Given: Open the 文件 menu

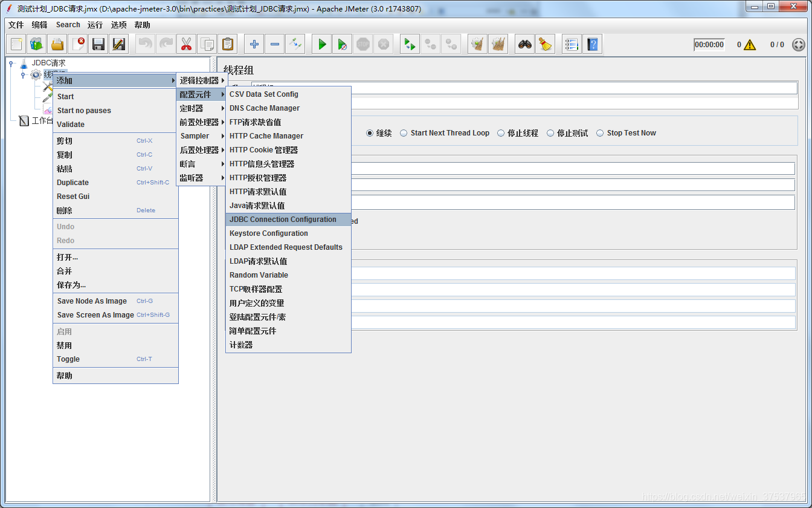Looking at the screenshot, I should click(16, 25).
